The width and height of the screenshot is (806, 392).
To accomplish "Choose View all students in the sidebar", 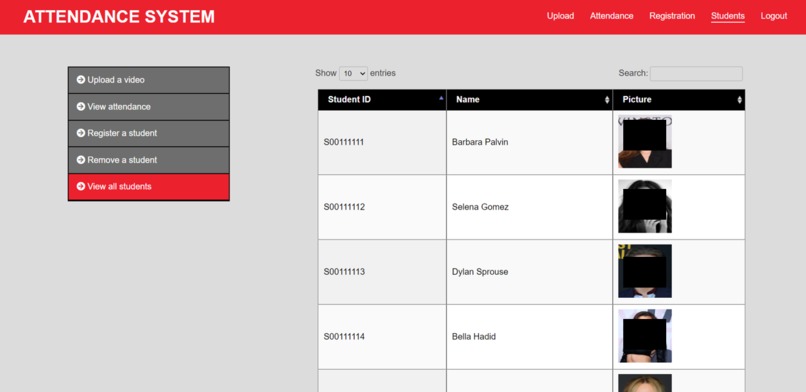I will (149, 187).
